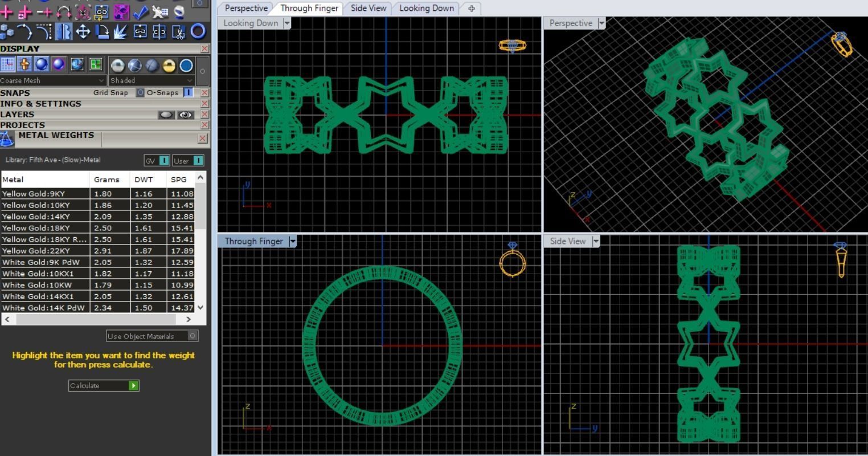
Task: Select the Yellow Gold:14KY row
Action: [x=98, y=217]
